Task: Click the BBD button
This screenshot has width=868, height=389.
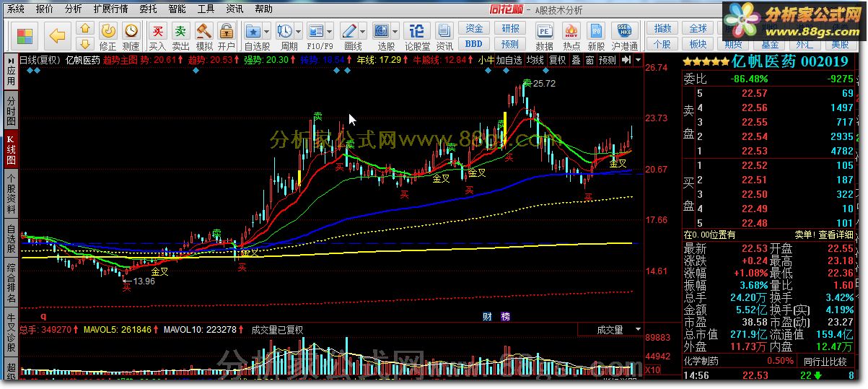Action: [x=474, y=43]
